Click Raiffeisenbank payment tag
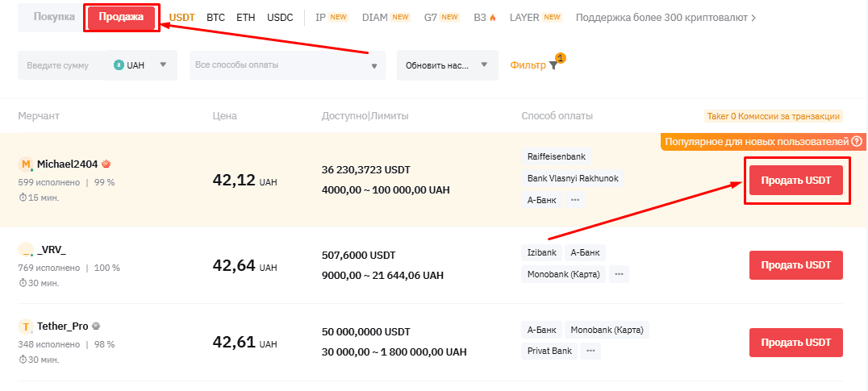 tap(556, 156)
